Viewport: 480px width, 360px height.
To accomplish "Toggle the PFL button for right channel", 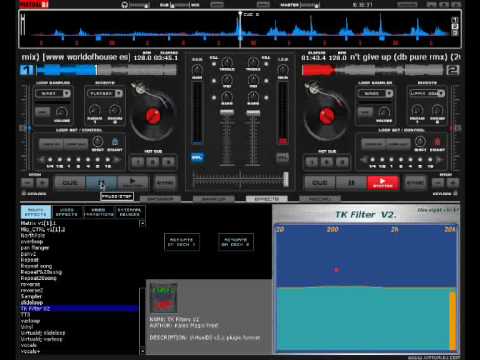I will click(283, 157).
